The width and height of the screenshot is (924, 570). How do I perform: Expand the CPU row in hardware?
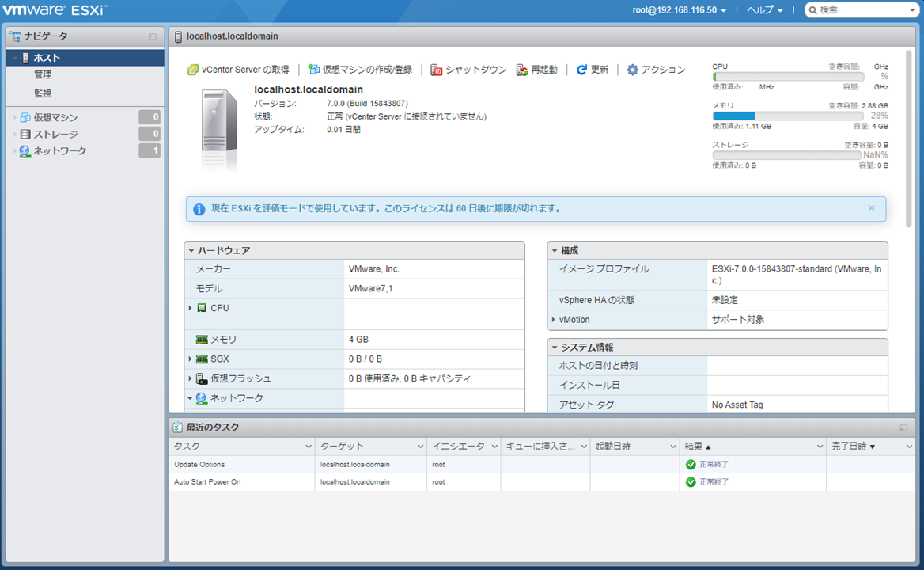(191, 308)
